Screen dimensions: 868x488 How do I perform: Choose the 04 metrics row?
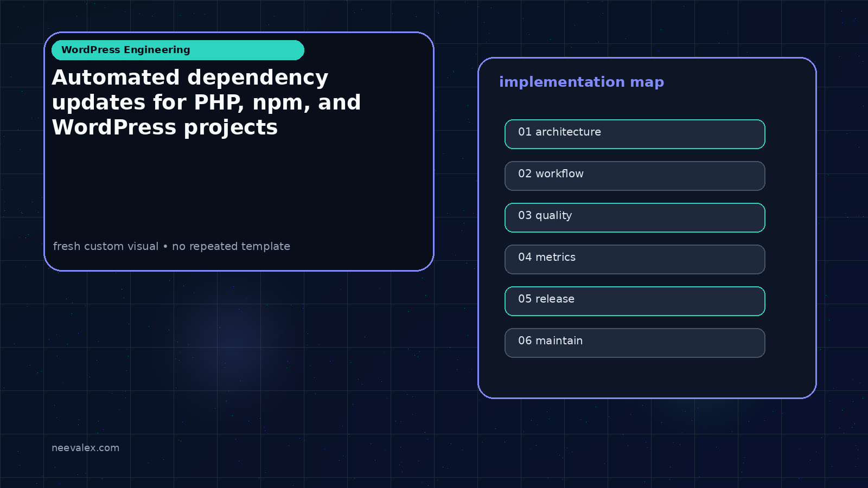pos(635,259)
